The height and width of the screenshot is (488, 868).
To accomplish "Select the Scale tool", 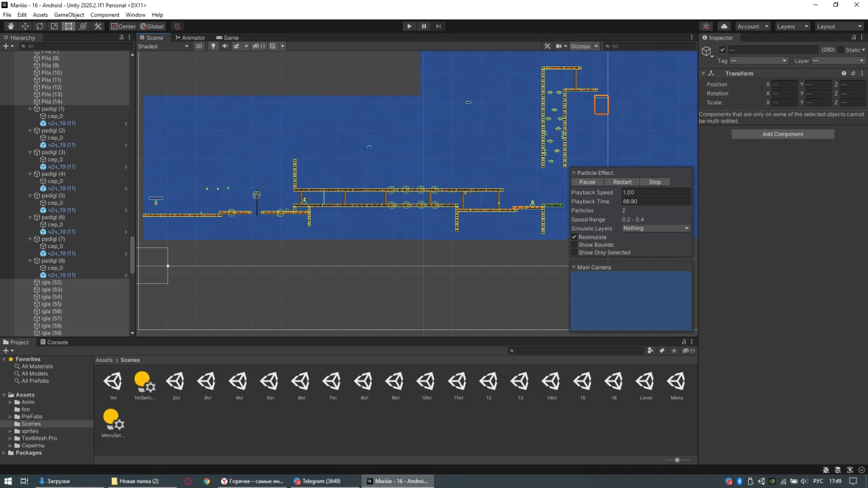I will (x=54, y=26).
